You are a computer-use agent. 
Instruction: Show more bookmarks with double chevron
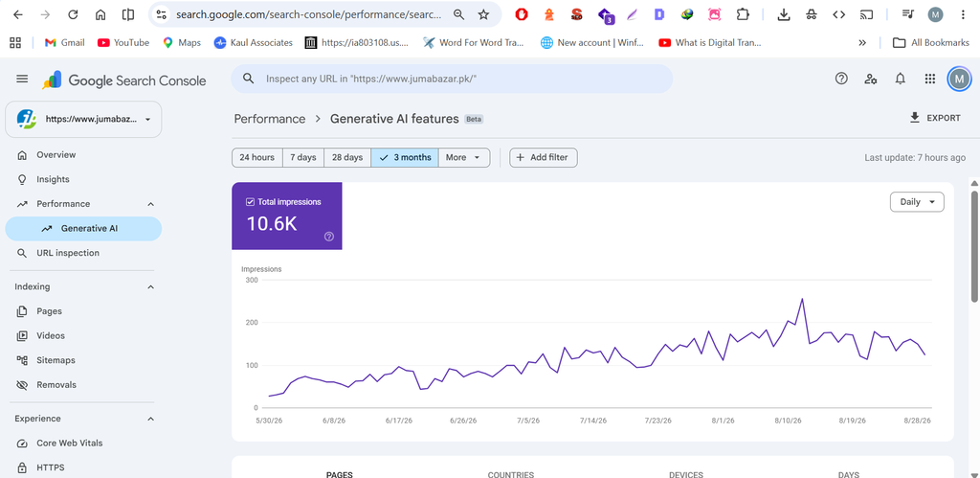point(862,42)
